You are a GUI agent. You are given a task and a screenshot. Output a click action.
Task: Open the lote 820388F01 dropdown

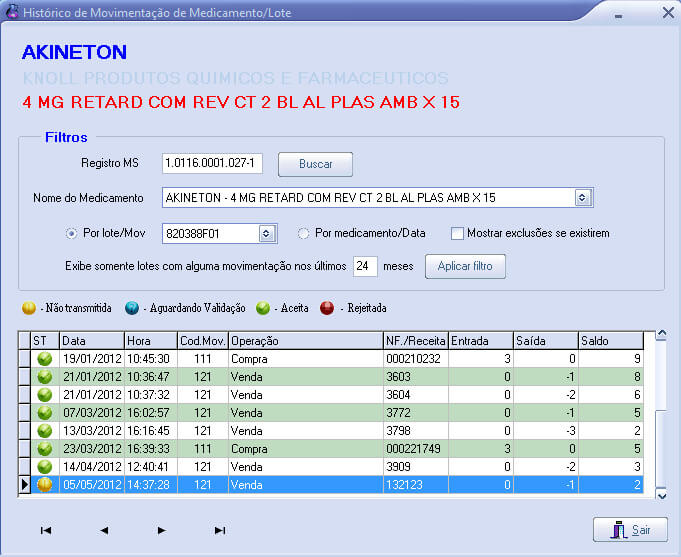[x=266, y=234]
